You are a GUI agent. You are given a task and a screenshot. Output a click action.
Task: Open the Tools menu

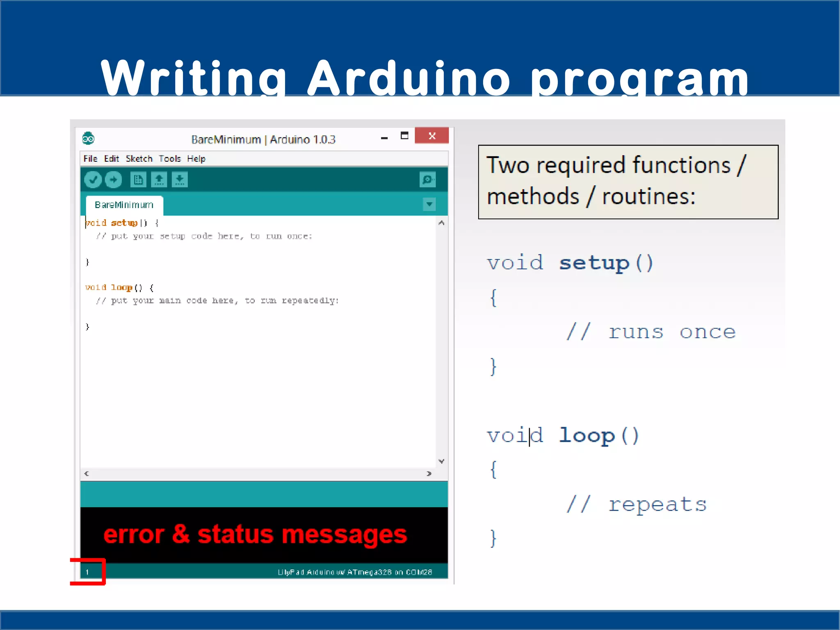pos(170,159)
